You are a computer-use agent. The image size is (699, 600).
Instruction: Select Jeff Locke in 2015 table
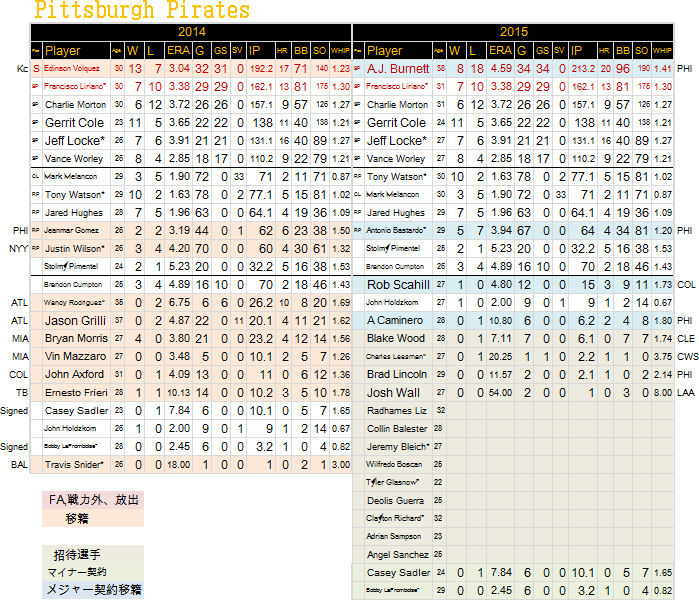click(x=396, y=140)
